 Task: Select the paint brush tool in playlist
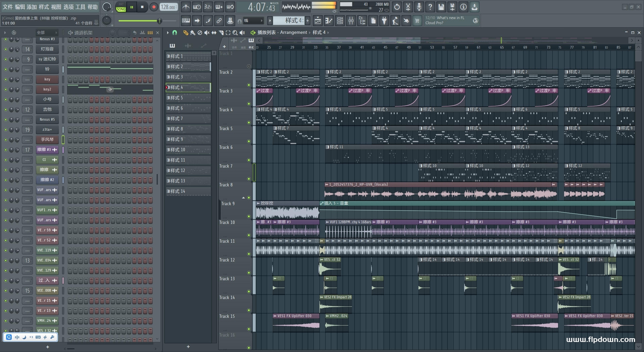193,33
